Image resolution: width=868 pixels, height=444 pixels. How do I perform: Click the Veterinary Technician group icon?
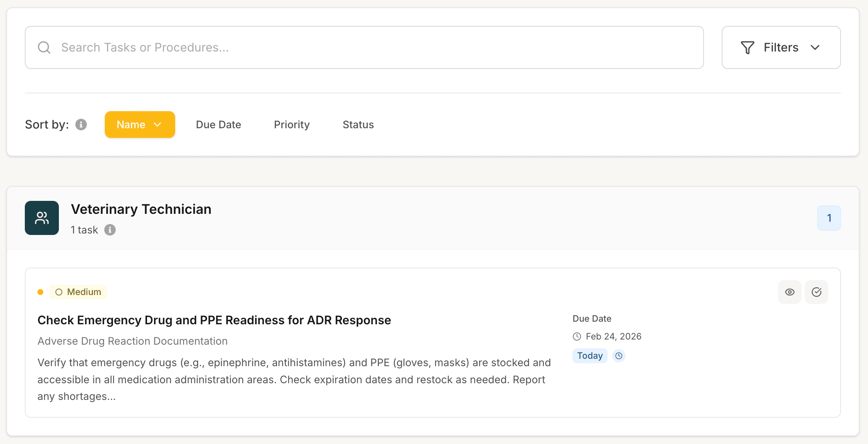42,218
